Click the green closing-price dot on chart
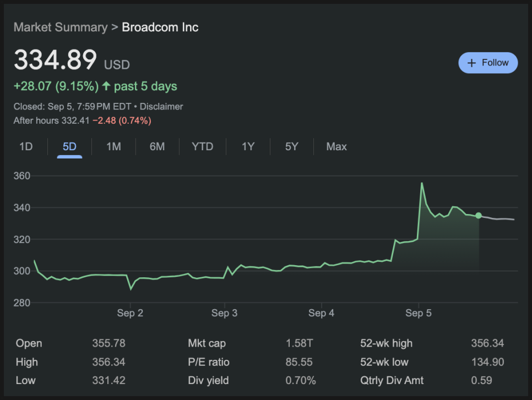This screenshot has height=400, width=532. pos(479,216)
